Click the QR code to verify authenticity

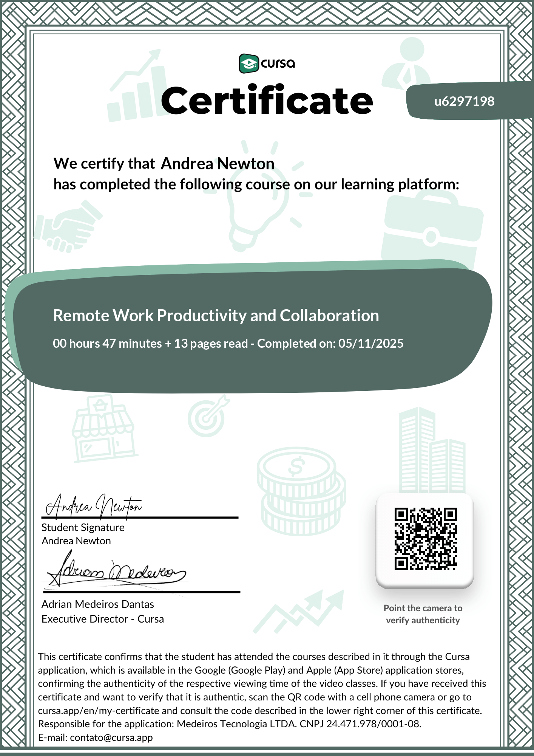click(x=425, y=538)
